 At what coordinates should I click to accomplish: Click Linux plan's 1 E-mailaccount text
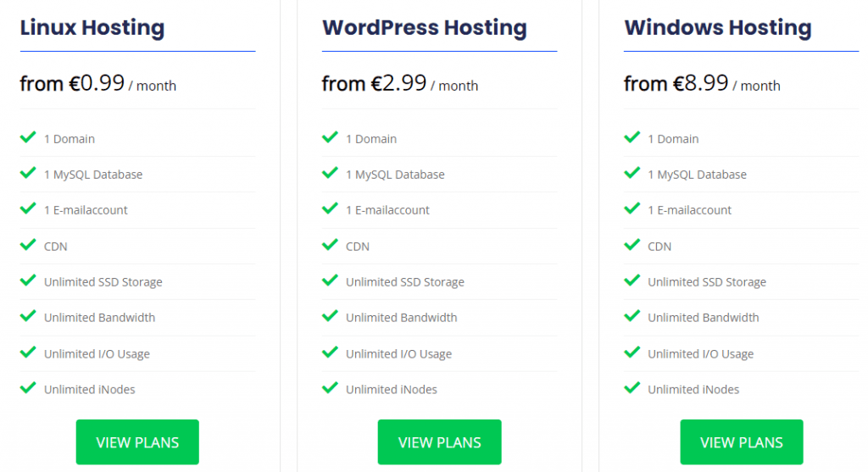tap(86, 210)
